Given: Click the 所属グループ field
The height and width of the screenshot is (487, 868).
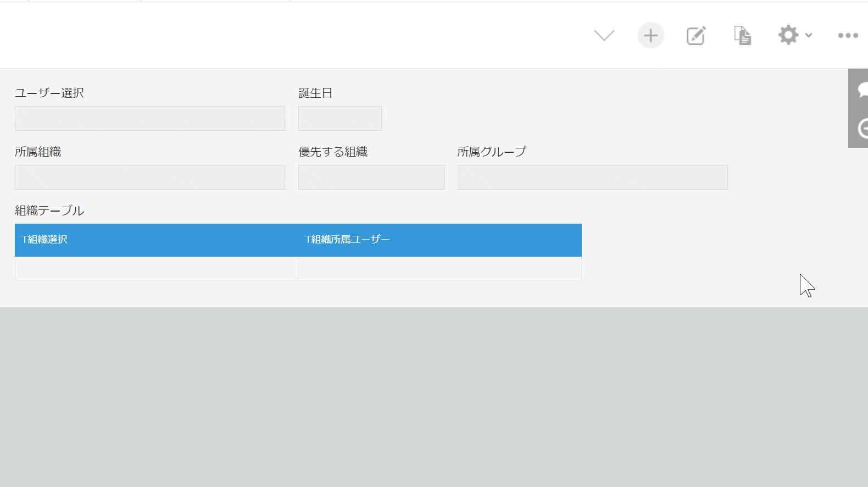Looking at the screenshot, I should 593,177.
